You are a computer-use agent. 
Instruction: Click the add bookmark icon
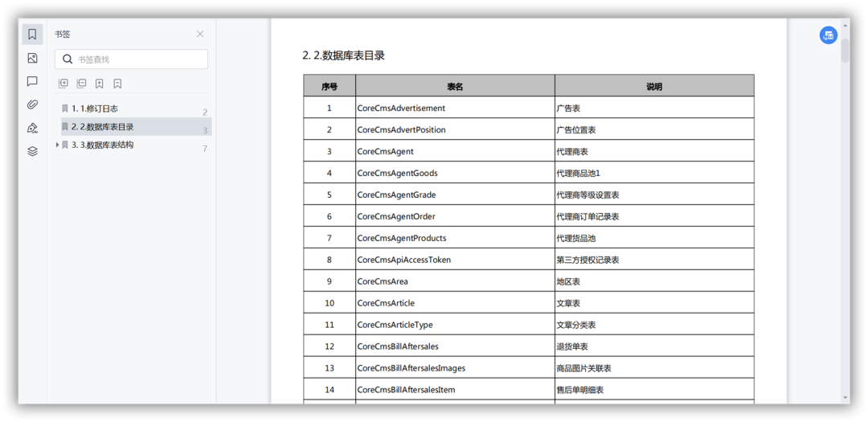(99, 84)
